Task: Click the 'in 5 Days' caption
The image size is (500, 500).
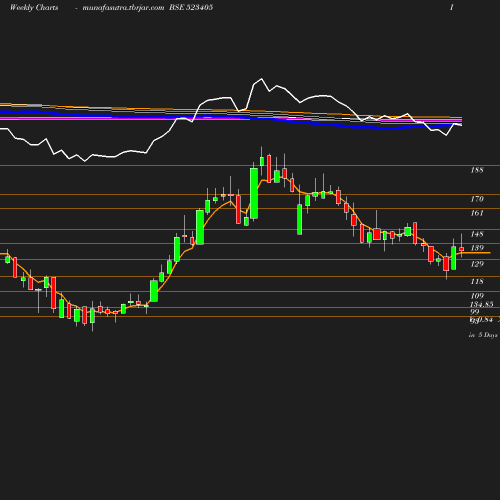Action: [483, 335]
